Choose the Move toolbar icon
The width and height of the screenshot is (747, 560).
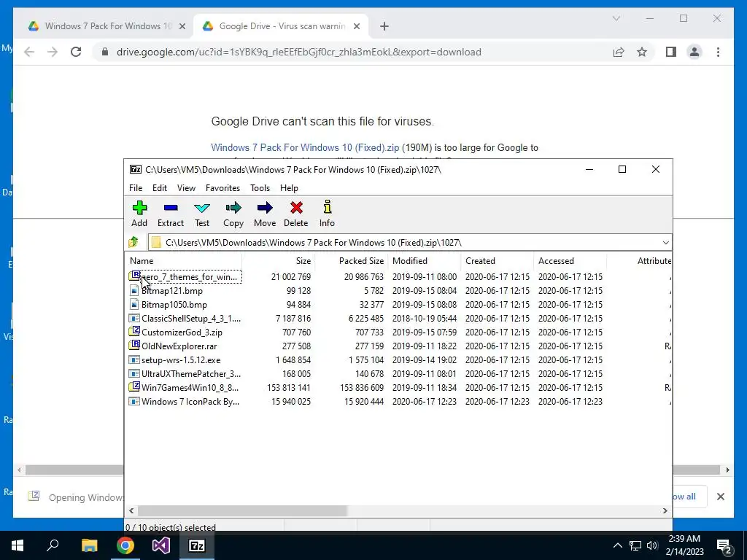(x=265, y=214)
